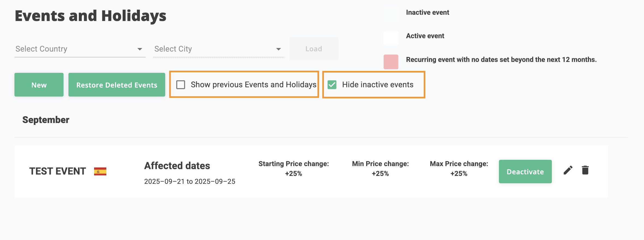Edit TEST EVENT with the pencil icon
Image resolution: width=644 pixels, height=240 pixels.
(x=568, y=170)
